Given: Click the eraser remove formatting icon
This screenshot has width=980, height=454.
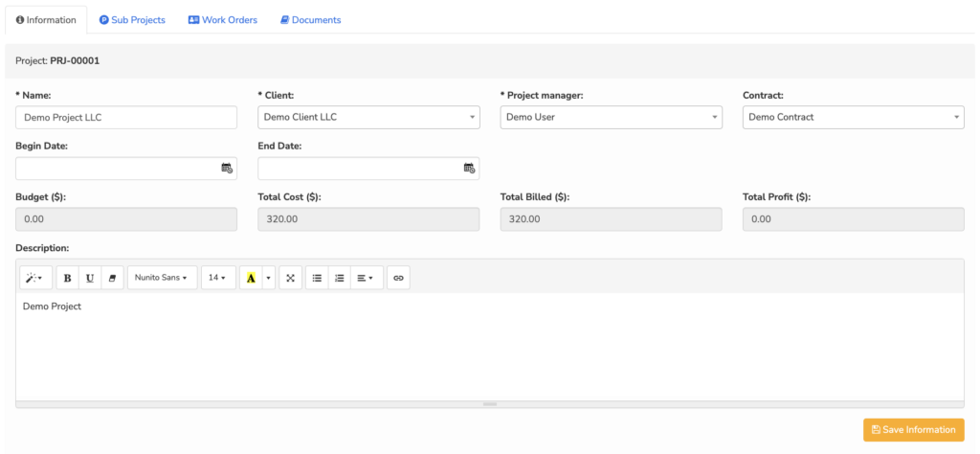Looking at the screenshot, I should 113,278.
